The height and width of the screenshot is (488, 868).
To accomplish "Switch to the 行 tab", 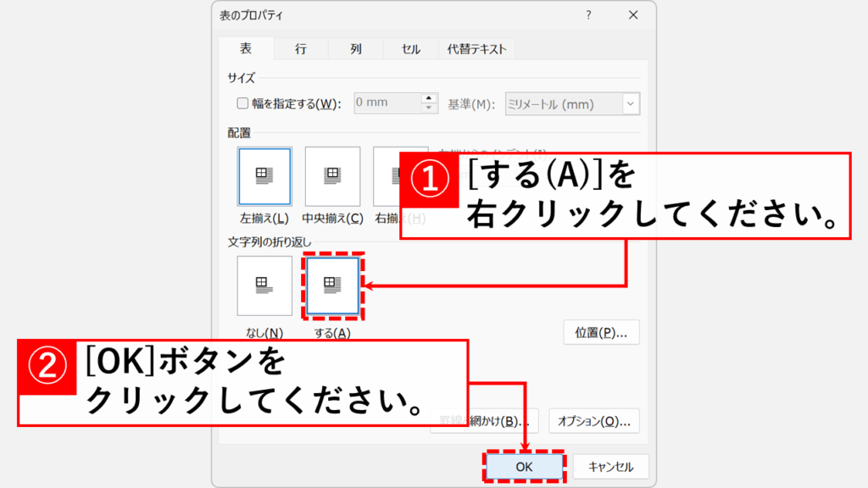I will point(300,48).
